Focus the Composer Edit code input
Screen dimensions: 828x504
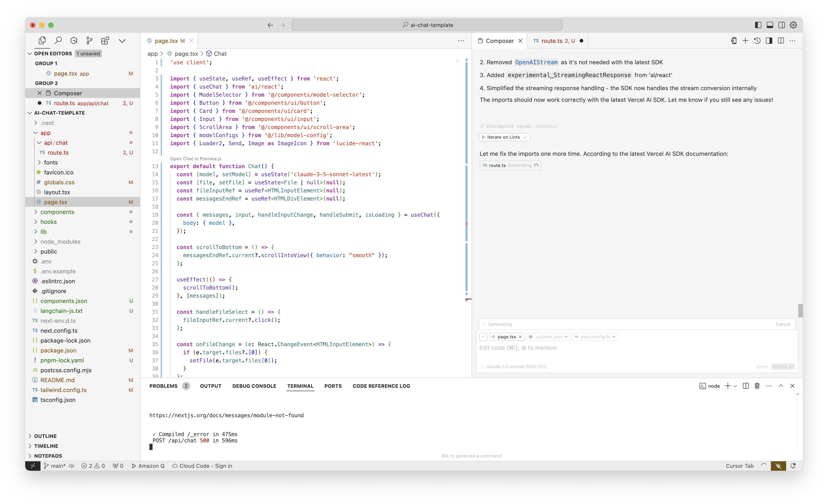pos(637,348)
